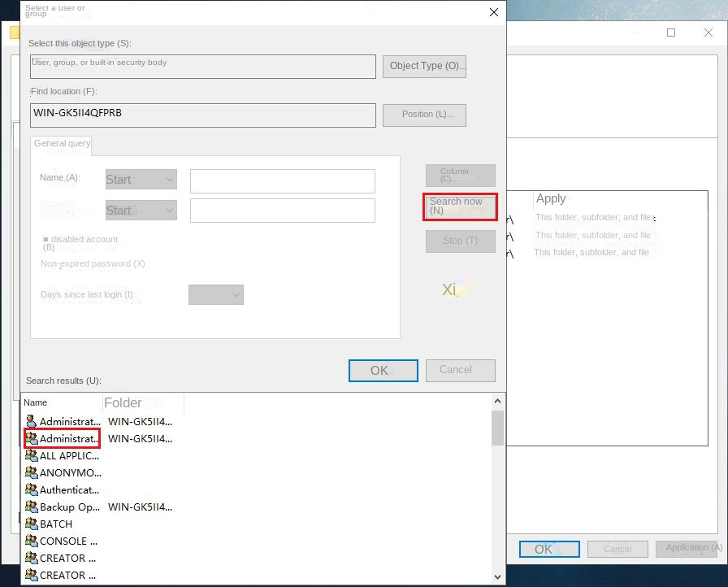Select the first Administrator user icon
The image size is (728, 587).
tap(31, 421)
